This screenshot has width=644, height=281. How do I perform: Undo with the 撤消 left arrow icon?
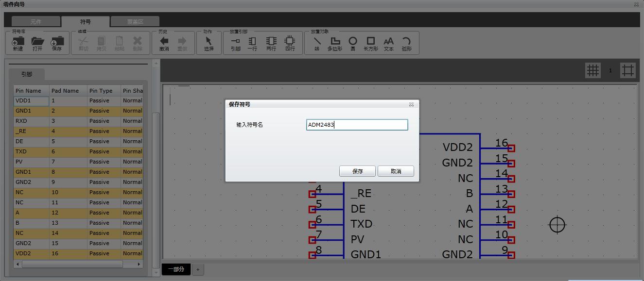(x=164, y=43)
